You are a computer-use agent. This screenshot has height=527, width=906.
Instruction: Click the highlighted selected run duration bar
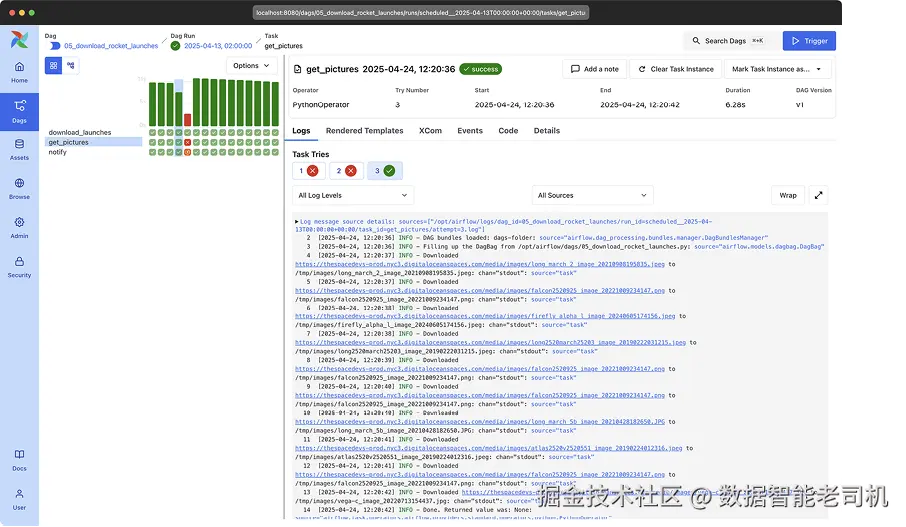(179, 109)
